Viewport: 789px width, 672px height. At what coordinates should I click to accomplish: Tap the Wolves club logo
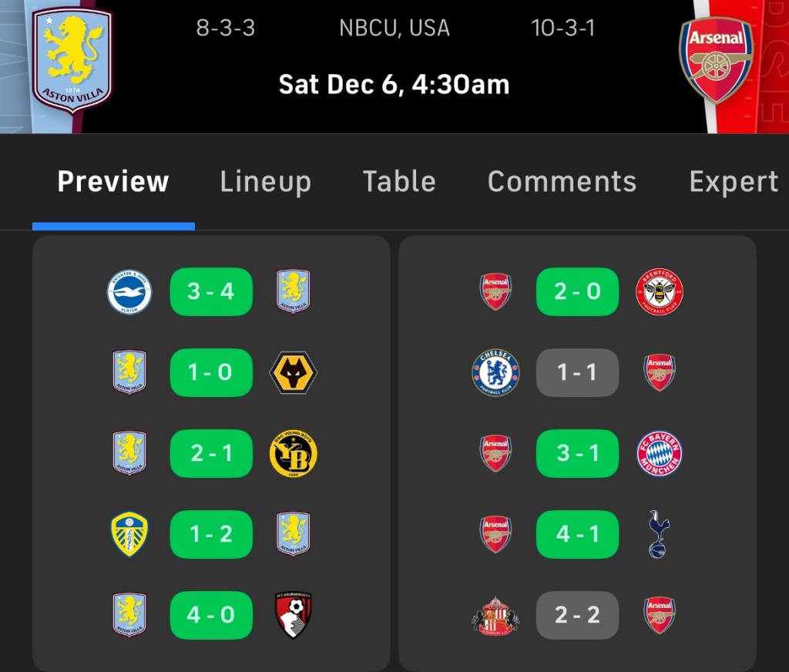[x=293, y=373]
